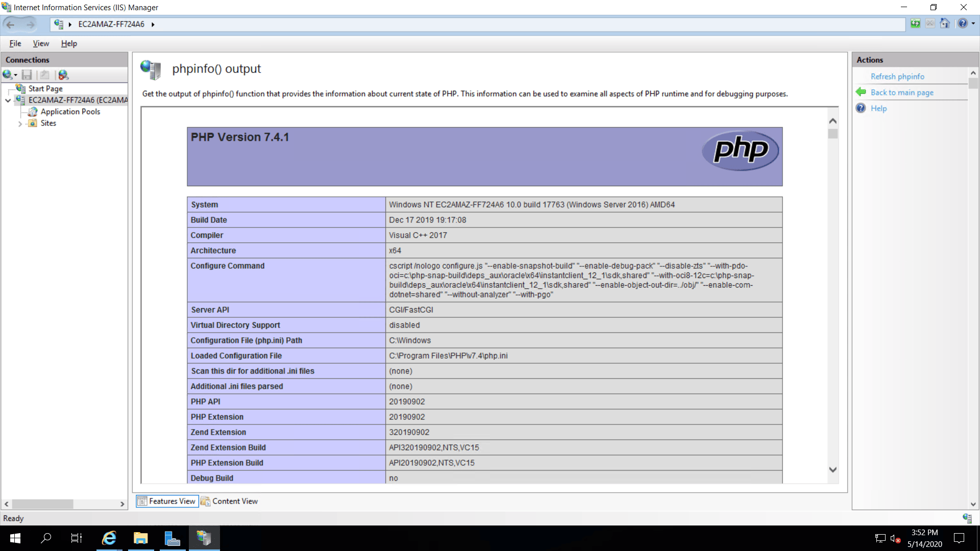Open the taskbar Search magnifier
Viewport: 980px width, 551px height.
point(46,538)
